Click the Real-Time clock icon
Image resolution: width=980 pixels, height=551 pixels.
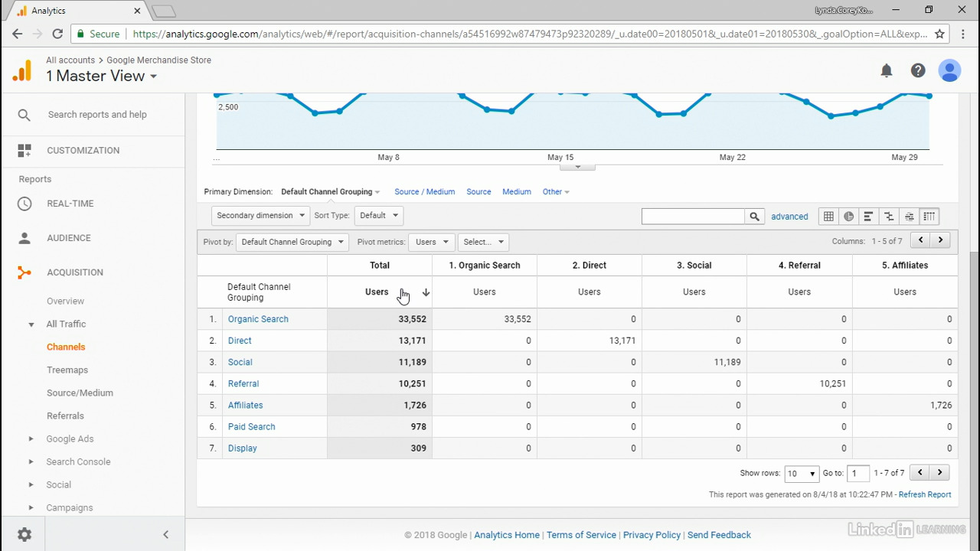point(24,204)
